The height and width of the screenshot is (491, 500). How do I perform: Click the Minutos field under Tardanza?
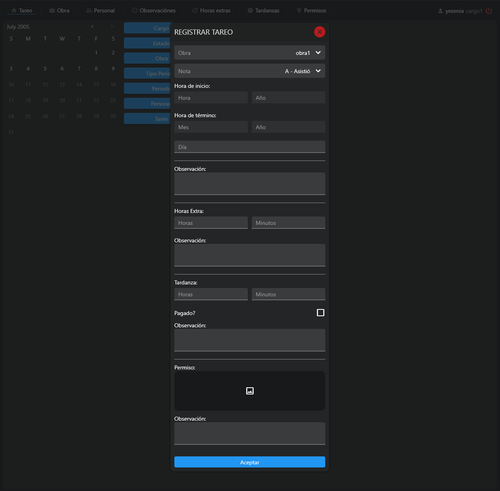[x=288, y=294]
